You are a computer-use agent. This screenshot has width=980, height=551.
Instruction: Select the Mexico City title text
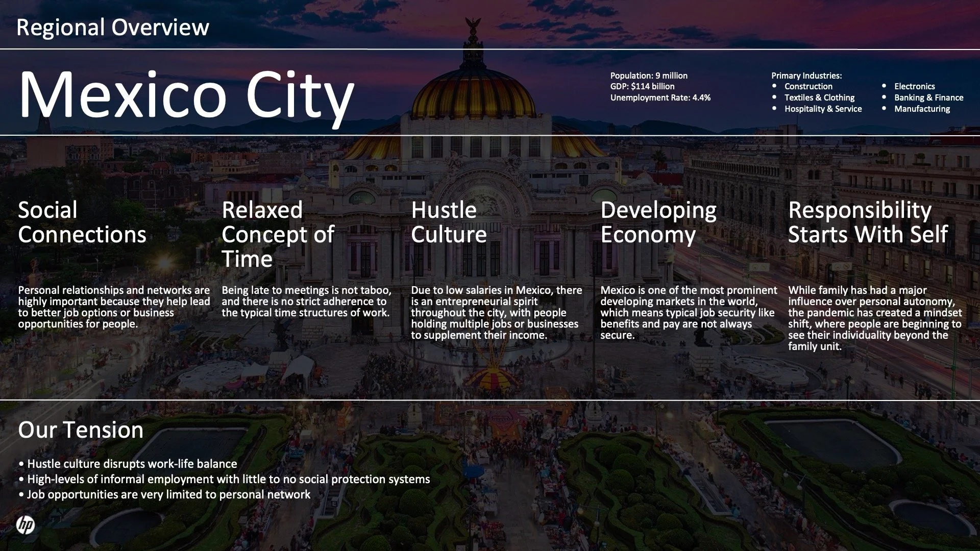(186, 95)
